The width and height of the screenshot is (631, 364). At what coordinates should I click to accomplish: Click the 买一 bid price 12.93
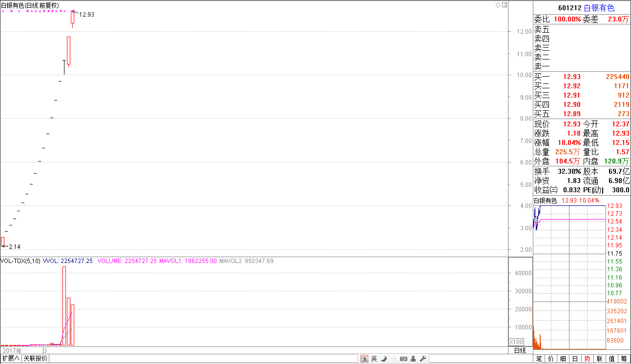572,77
